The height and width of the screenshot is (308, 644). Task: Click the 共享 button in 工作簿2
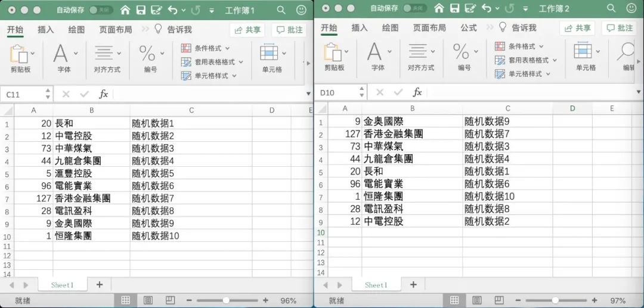(x=578, y=29)
